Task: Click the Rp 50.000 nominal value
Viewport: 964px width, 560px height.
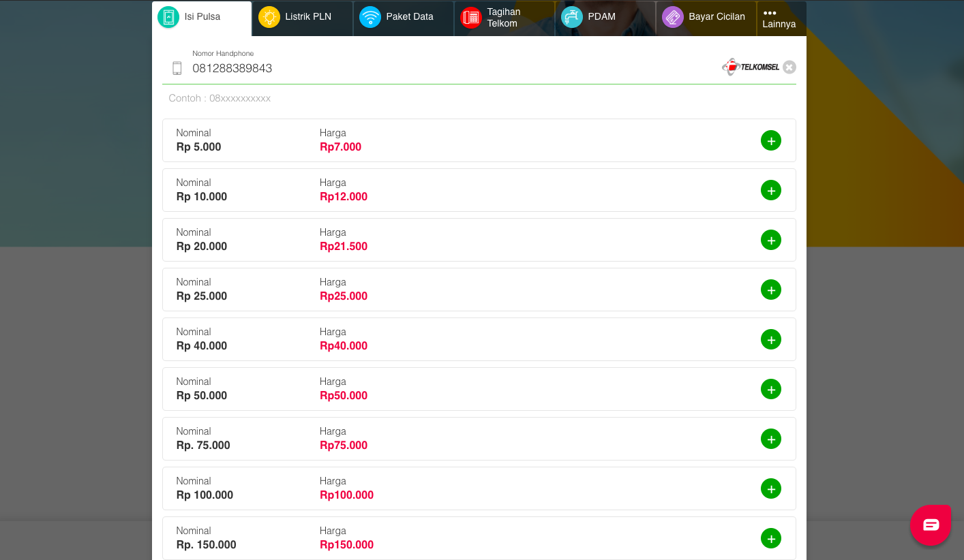Action: pyautogui.click(x=202, y=396)
